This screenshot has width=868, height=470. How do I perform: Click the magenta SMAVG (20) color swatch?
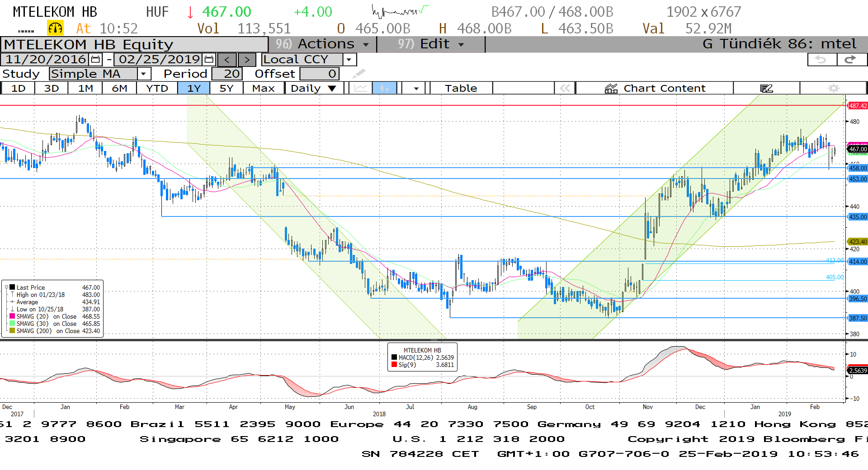tap(12, 316)
